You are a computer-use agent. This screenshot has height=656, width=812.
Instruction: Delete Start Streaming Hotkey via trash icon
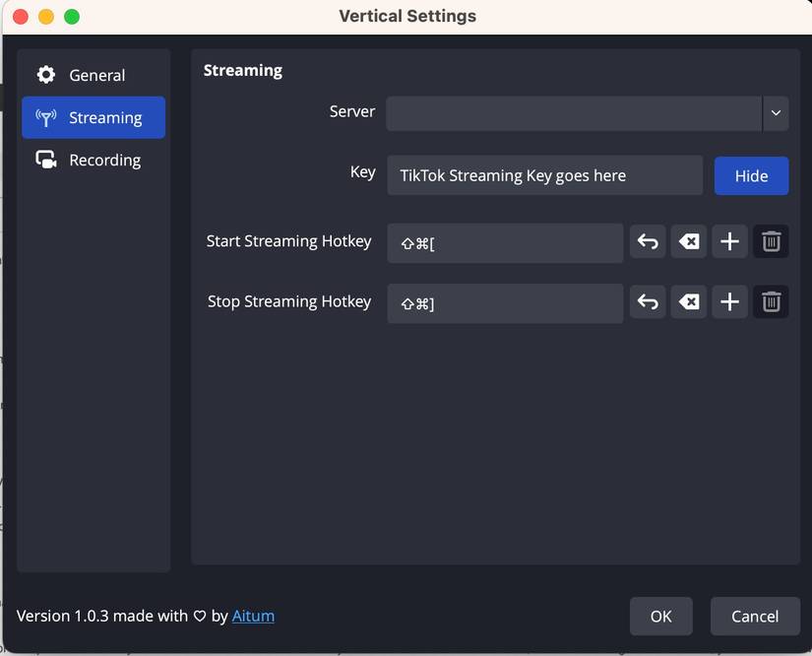click(771, 241)
